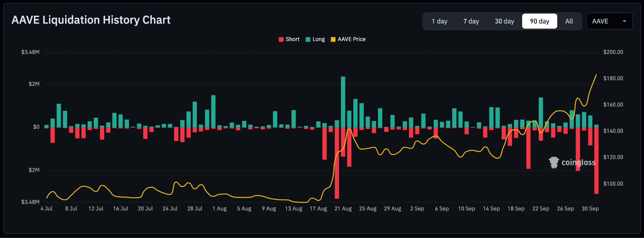Image resolution: width=644 pixels, height=238 pixels.
Task: Toggle the AAVE Price legend entry
Action: coord(348,39)
